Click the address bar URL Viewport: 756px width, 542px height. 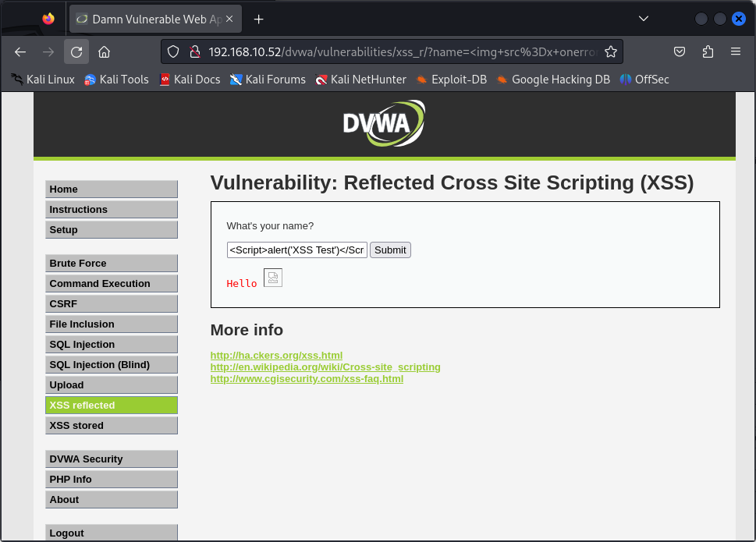coord(403,51)
